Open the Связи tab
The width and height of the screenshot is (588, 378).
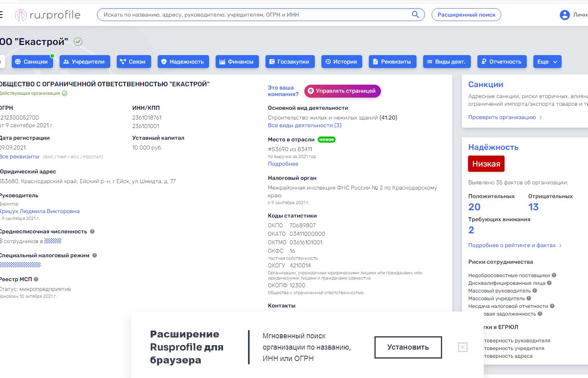pyautogui.click(x=133, y=62)
